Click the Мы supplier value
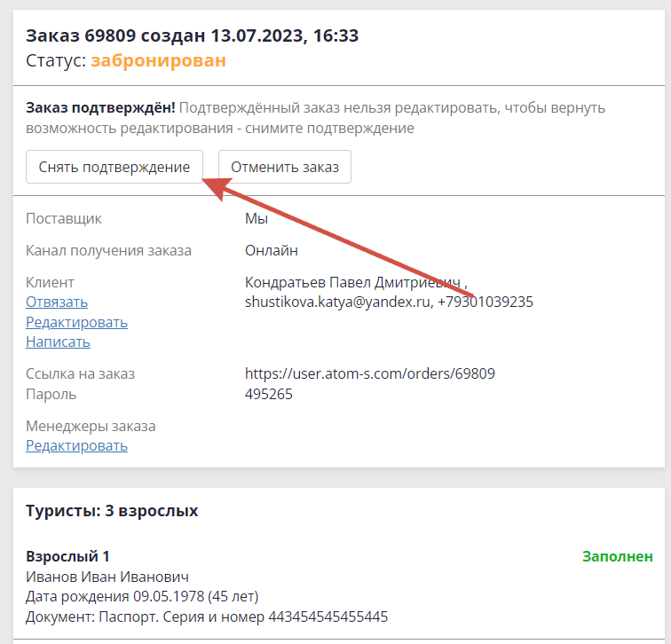671x644 pixels. pyautogui.click(x=257, y=218)
